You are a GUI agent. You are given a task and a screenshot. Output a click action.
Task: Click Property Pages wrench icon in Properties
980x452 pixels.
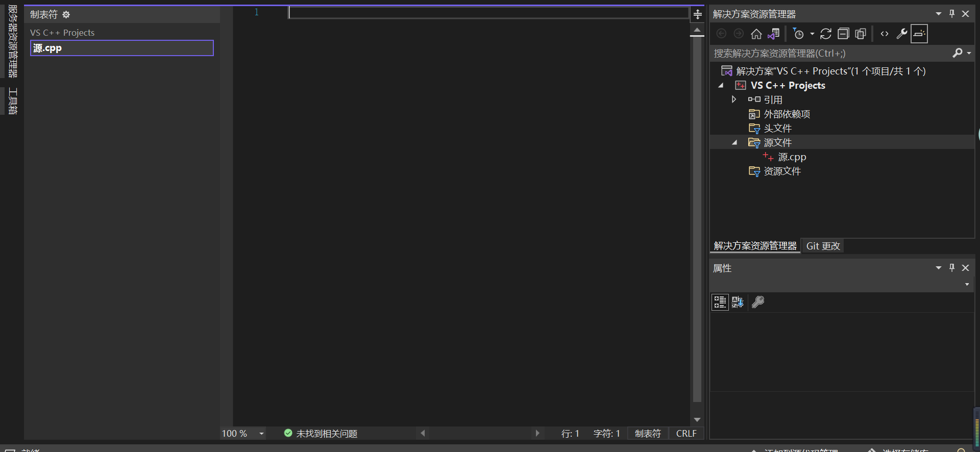[x=758, y=302]
